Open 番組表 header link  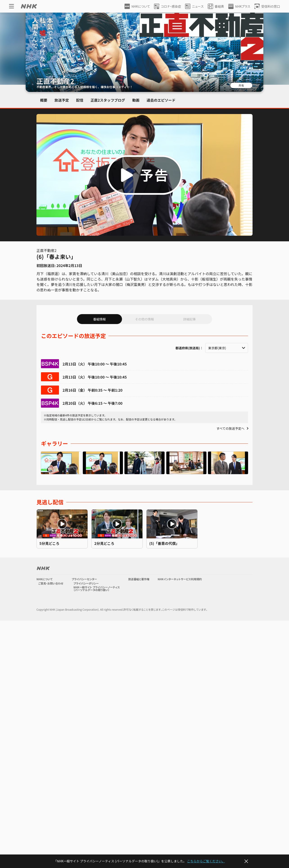216,6
